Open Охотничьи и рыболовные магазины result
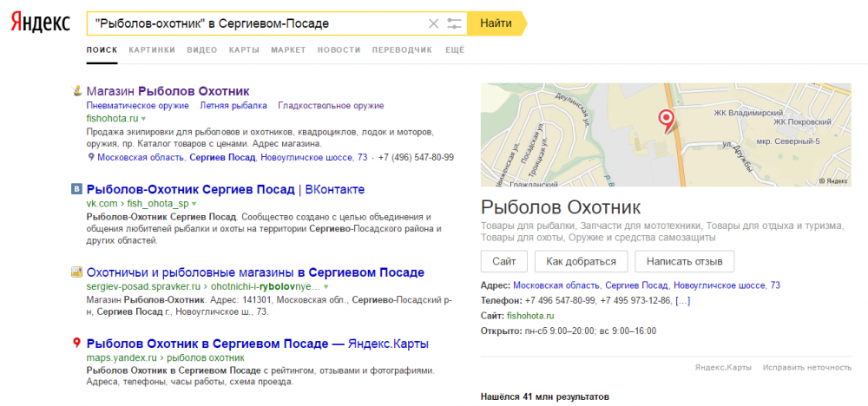 pyautogui.click(x=256, y=272)
